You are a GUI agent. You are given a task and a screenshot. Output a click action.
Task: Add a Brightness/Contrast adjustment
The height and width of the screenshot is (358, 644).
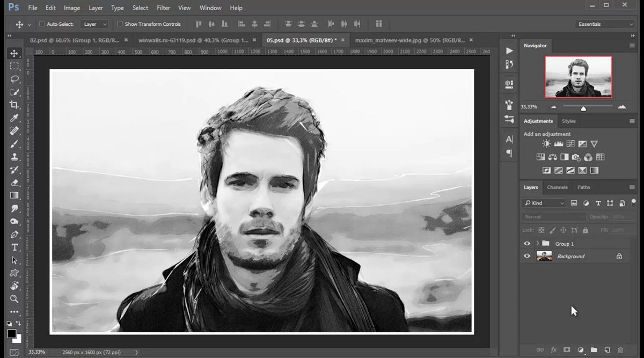point(546,144)
